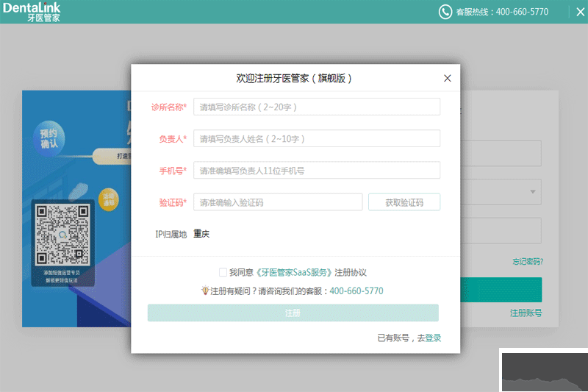The image size is (588, 392).
Task: Click the 400-660-5770 support number link
Action: coord(356,291)
